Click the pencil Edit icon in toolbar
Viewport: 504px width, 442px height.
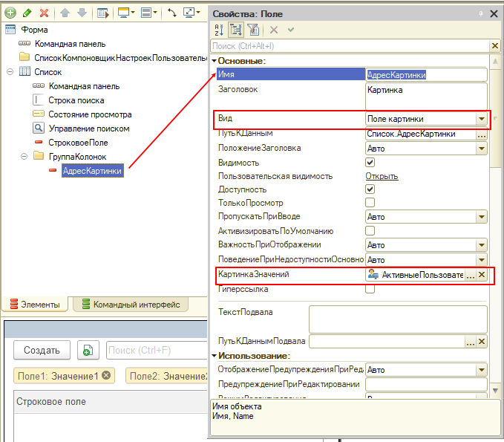click(x=27, y=13)
